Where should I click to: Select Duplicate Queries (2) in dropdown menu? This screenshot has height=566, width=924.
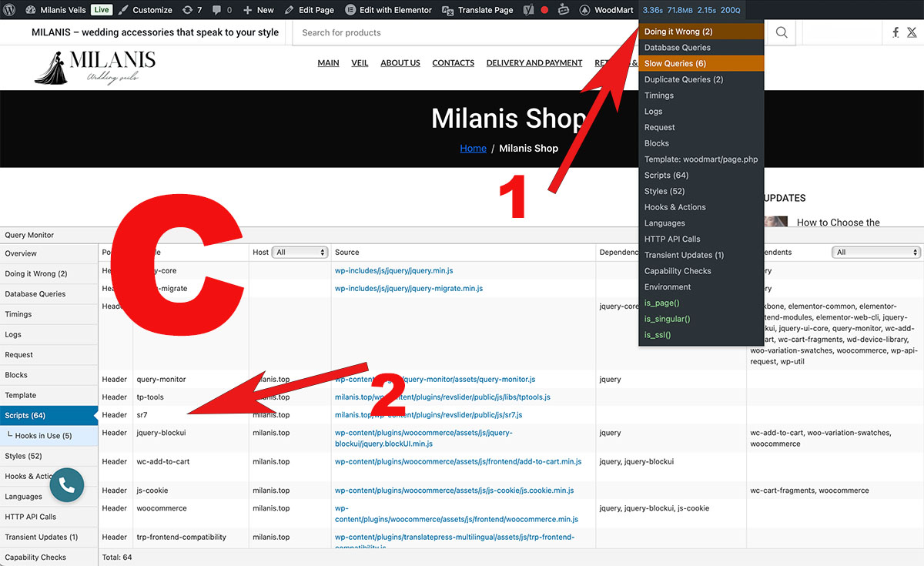(x=701, y=79)
